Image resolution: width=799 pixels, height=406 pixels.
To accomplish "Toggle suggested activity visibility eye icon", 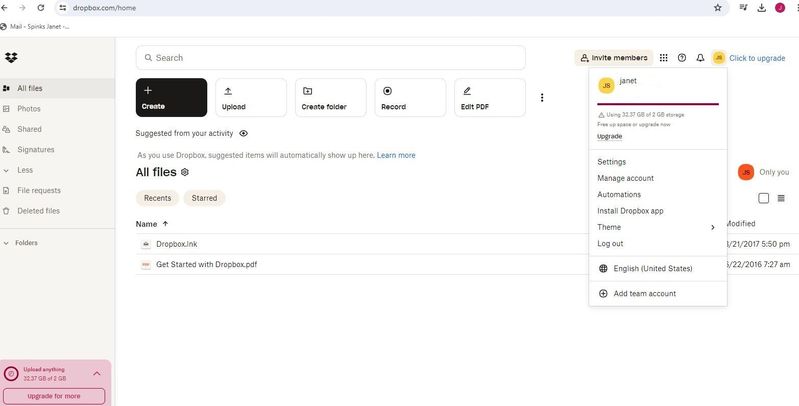I will (x=244, y=133).
